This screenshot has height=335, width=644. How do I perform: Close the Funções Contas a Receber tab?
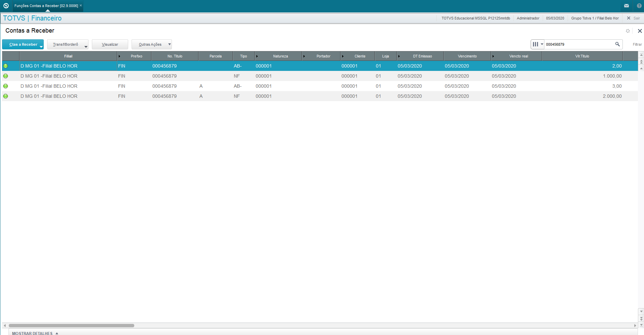pos(81,5)
